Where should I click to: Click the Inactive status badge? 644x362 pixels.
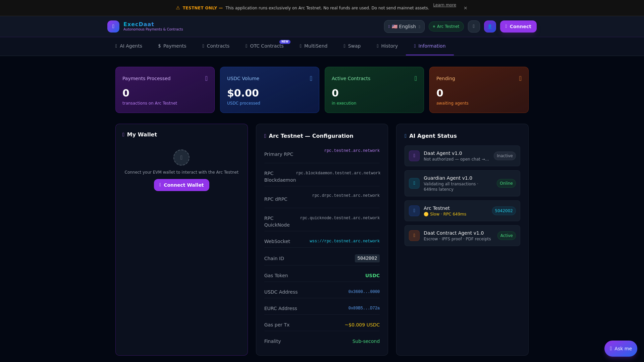pos(504,156)
